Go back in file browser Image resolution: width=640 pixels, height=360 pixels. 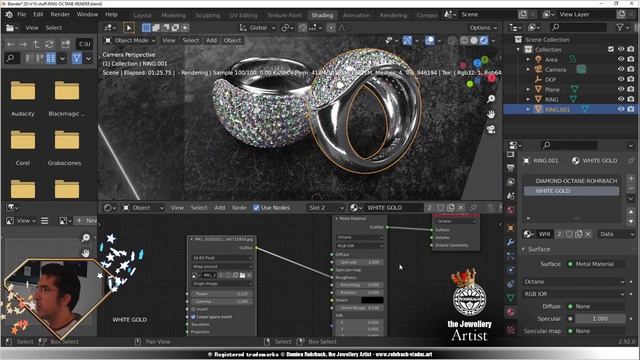click(11, 44)
